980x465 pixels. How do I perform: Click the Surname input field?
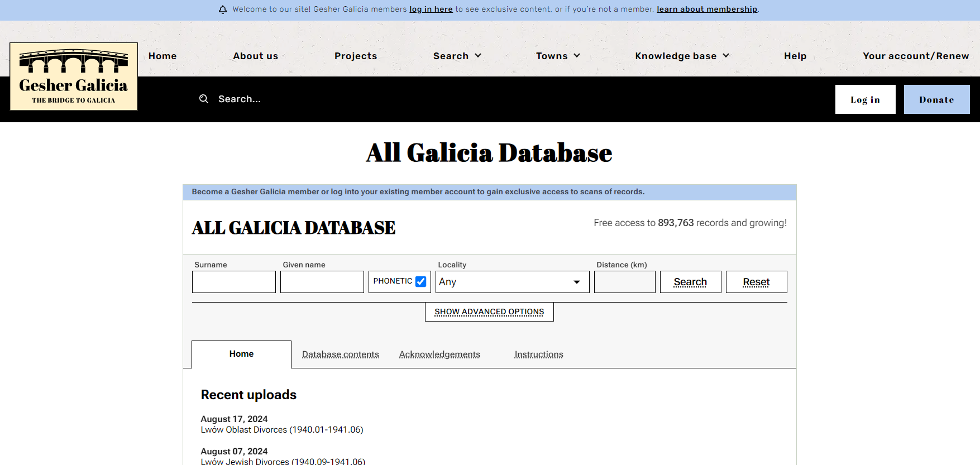coord(234,282)
